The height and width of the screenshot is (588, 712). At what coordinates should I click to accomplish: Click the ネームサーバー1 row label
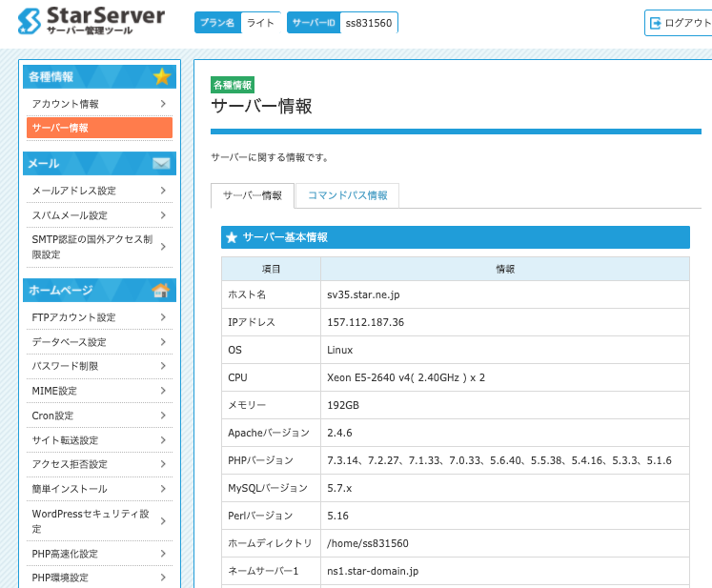[263, 571]
